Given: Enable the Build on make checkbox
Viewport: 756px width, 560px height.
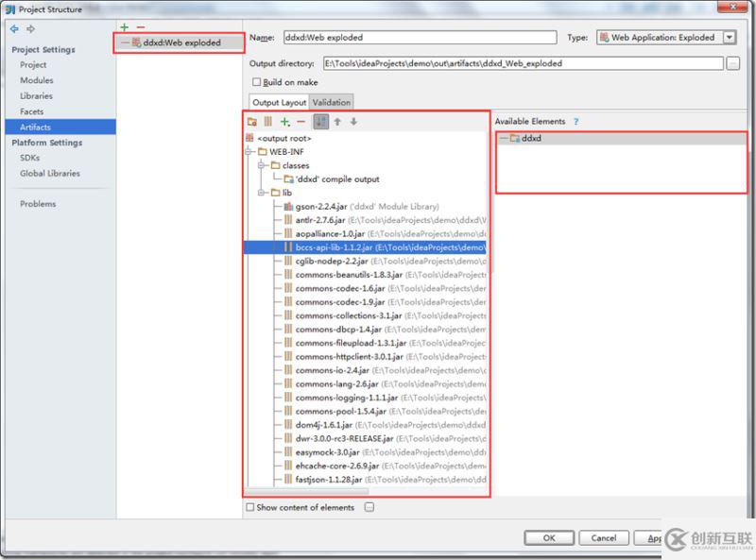Looking at the screenshot, I should 256,82.
